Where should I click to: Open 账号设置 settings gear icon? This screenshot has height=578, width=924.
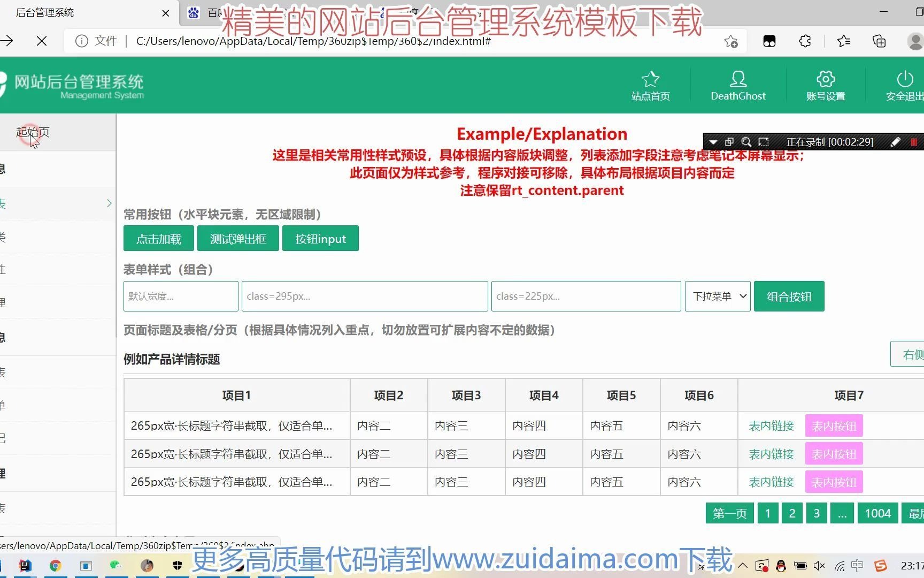click(x=825, y=79)
